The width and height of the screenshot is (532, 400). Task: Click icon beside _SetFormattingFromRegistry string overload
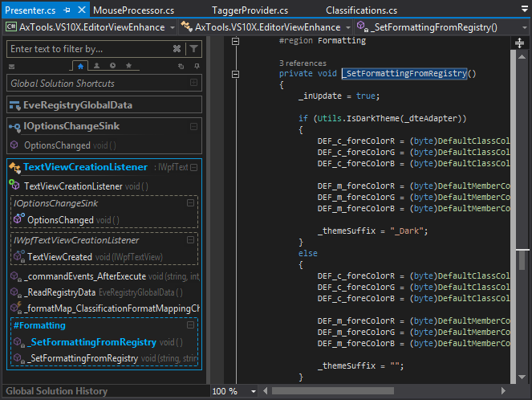click(19, 358)
